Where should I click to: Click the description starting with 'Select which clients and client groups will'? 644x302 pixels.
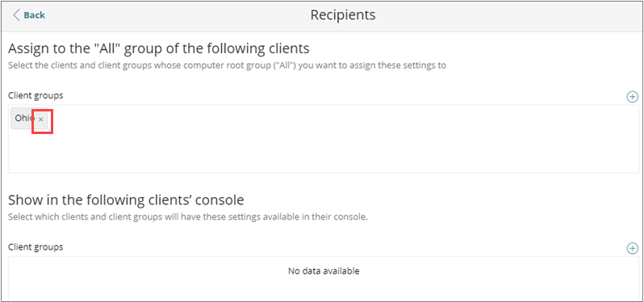(x=188, y=216)
